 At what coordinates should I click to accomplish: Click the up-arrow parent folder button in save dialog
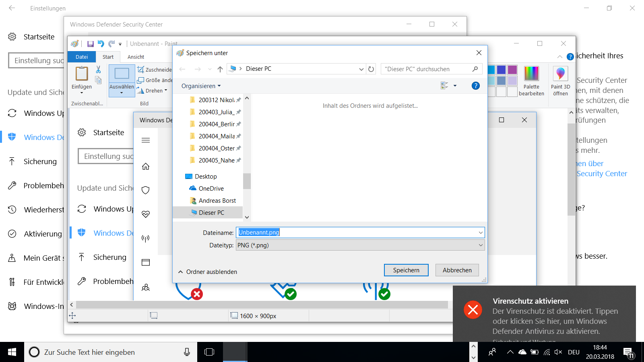pyautogui.click(x=220, y=69)
